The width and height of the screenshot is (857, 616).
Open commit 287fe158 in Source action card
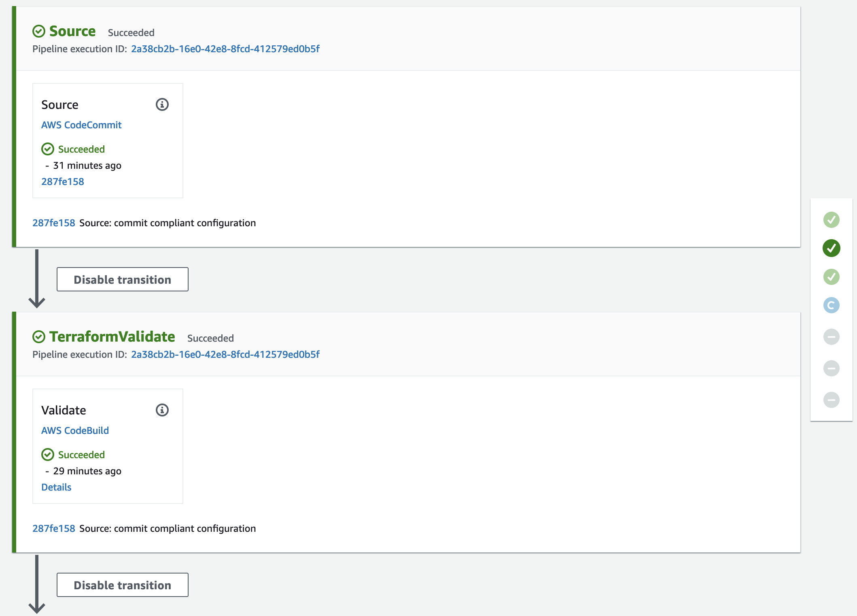click(x=63, y=182)
